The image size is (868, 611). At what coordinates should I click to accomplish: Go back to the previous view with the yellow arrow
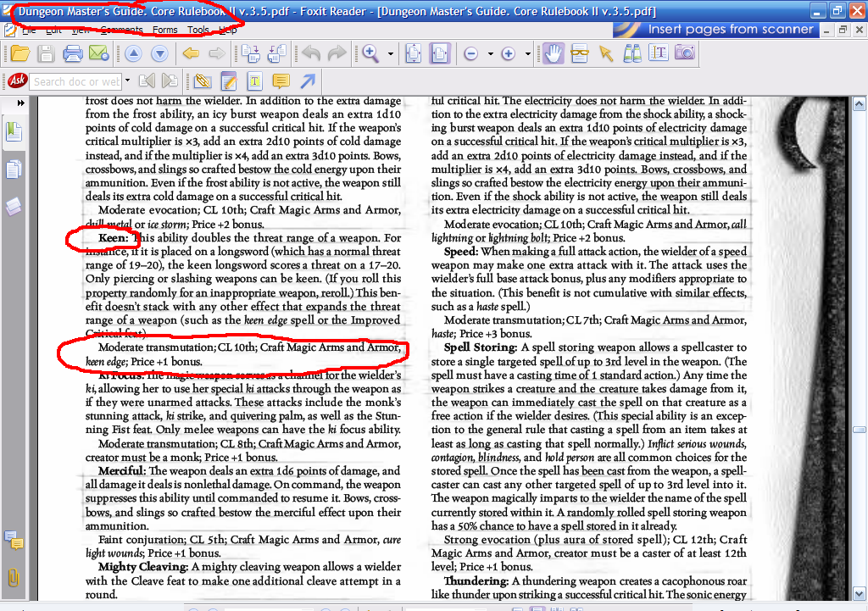pyautogui.click(x=191, y=53)
